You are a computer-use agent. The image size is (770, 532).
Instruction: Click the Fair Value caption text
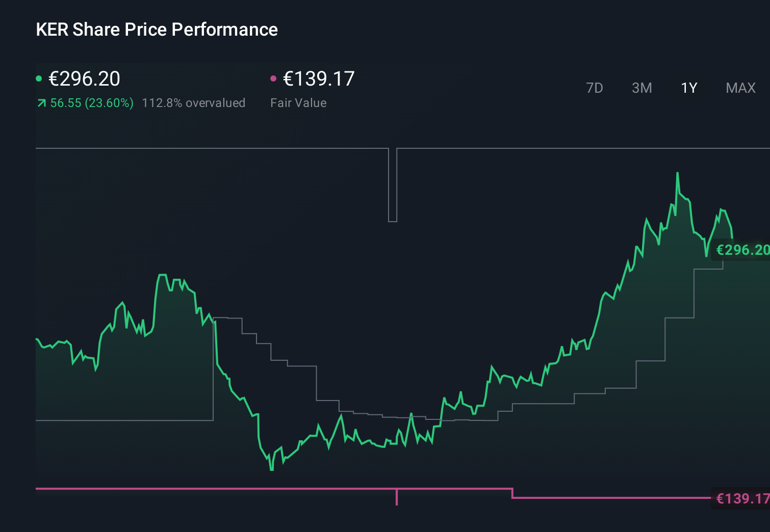pyautogui.click(x=298, y=103)
